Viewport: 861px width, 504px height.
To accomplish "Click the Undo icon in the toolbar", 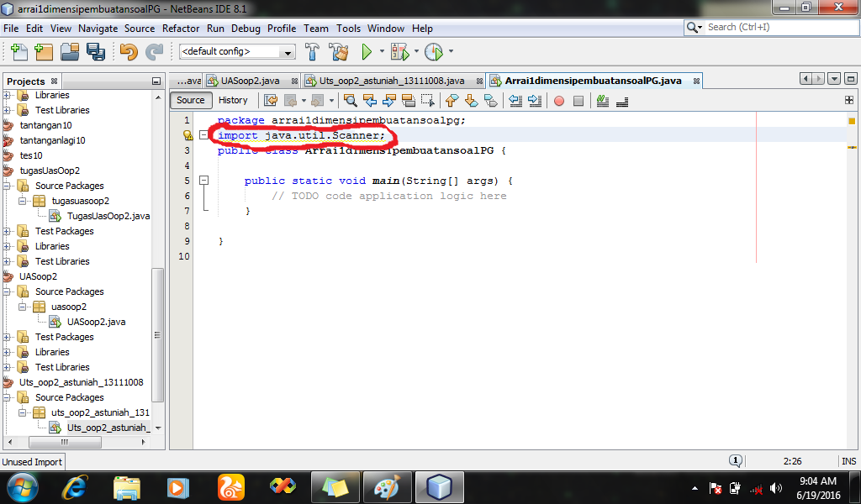I will pyautogui.click(x=129, y=51).
